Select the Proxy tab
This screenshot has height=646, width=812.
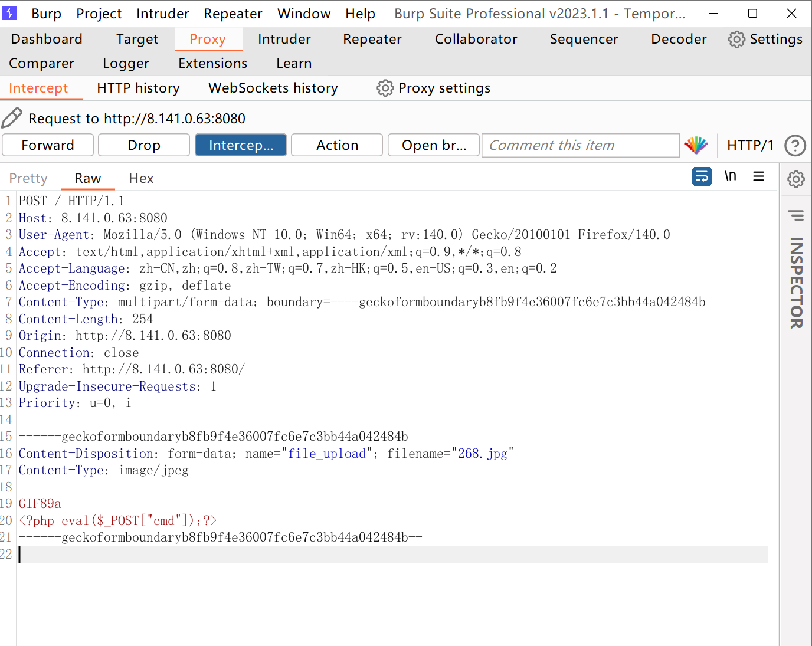pyautogui.click(x=208, y=39)
